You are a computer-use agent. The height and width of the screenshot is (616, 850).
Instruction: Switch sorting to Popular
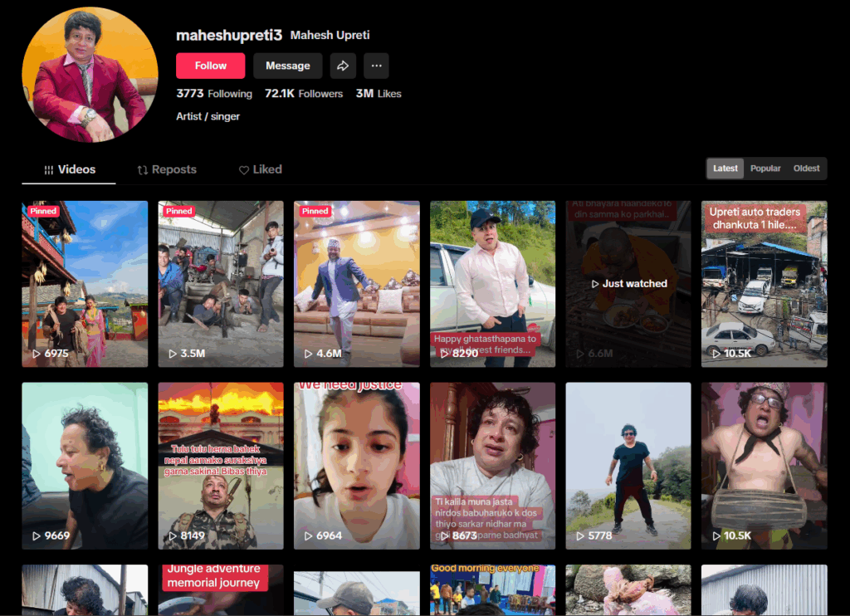pyautogui.click(x=765, y=169)
